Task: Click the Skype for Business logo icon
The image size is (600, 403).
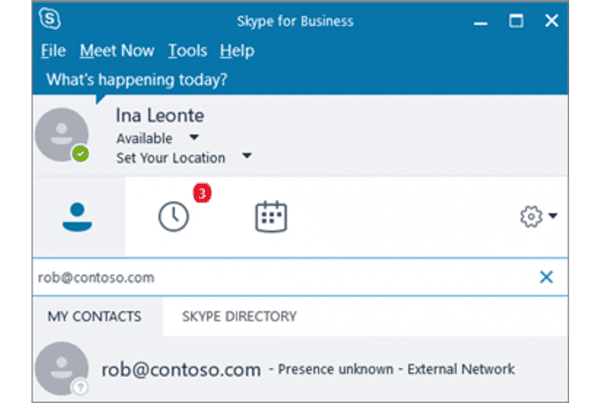Action: 50,18
